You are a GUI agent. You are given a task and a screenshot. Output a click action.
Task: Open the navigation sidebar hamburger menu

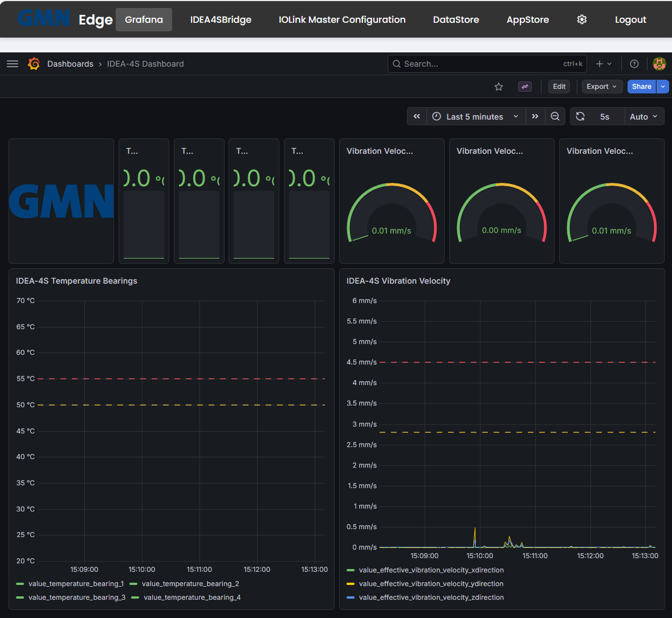pyautogui.click(x=12, y=63)
